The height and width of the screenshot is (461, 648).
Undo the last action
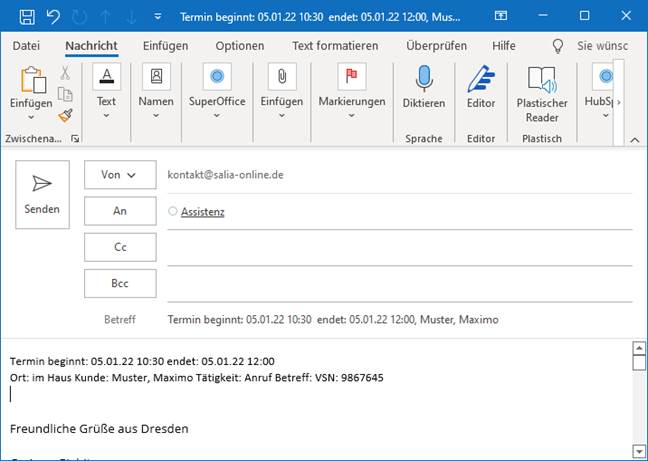pyautogui.click(x=53, y=17)
